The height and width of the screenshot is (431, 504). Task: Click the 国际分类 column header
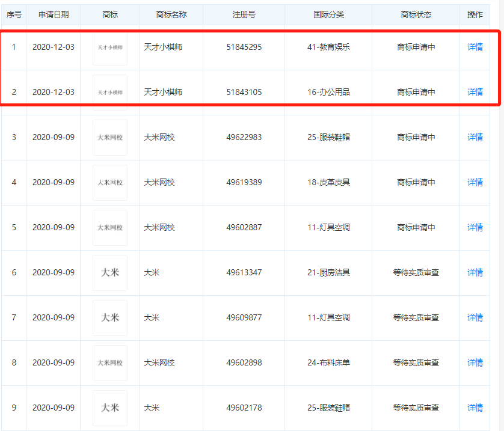tap(328, 14)
